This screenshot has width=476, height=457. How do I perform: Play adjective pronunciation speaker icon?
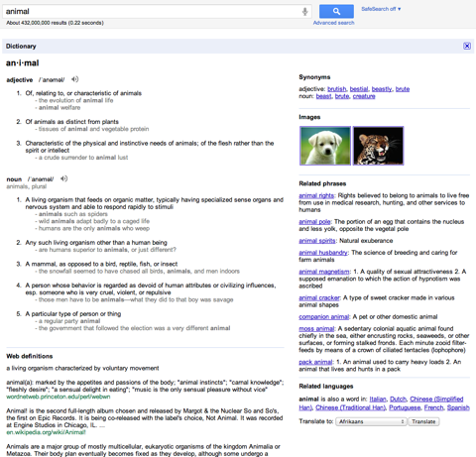75,79
